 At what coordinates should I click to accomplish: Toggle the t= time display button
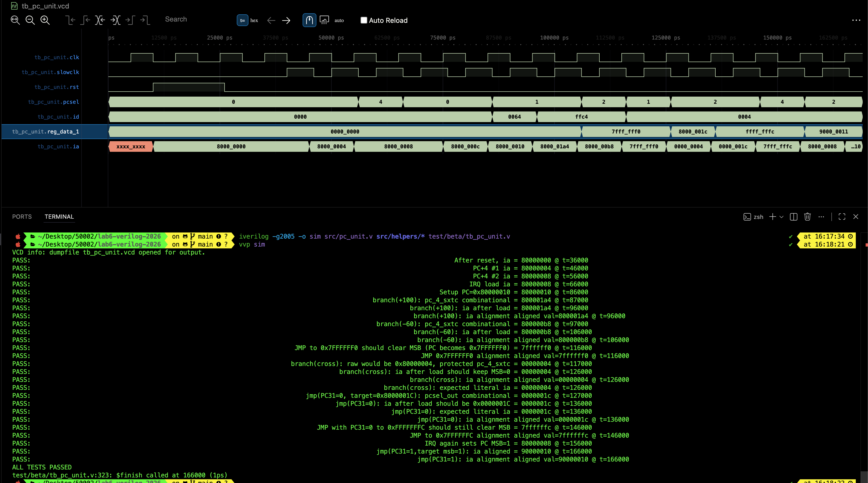[x=243, y=20]
